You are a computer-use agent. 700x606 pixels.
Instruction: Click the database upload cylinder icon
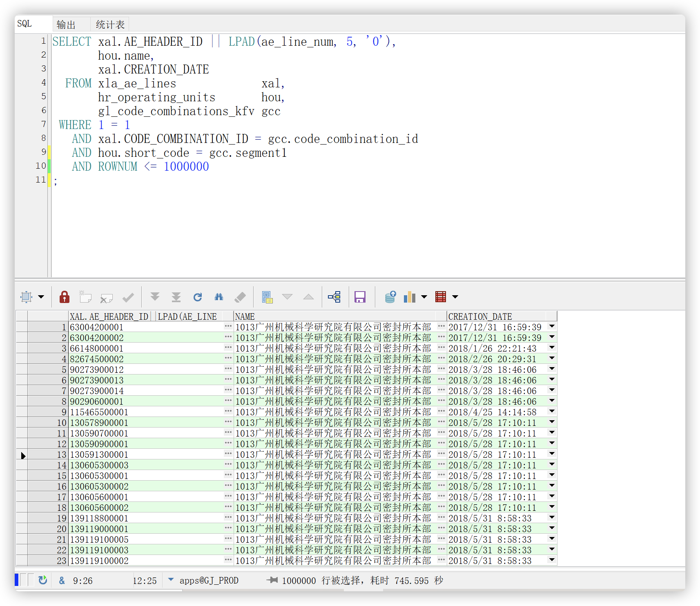pyautogui.click(x=390, y=297)
